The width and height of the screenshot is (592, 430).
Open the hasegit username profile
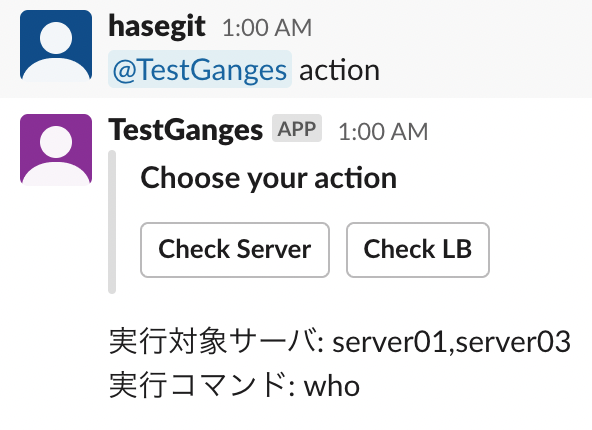pos(157,27)
